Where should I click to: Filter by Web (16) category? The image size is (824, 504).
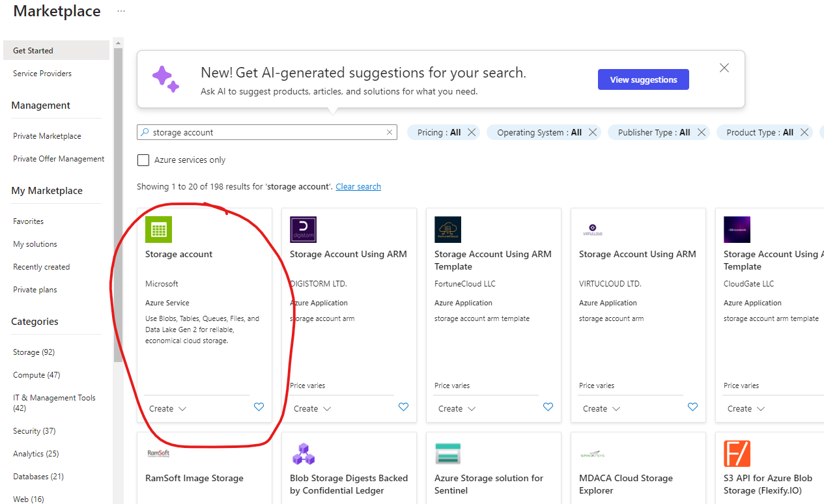click(x=29, y=499)
